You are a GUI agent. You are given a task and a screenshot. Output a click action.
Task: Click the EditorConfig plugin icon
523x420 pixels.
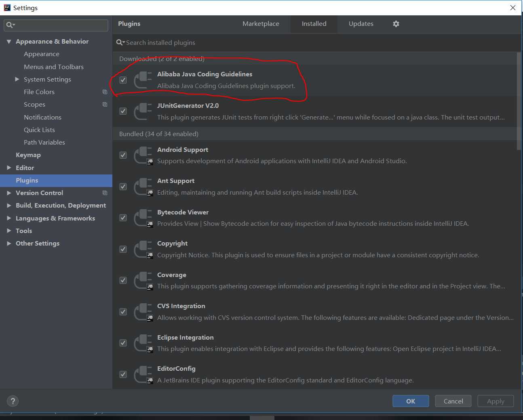pos(143,374)
